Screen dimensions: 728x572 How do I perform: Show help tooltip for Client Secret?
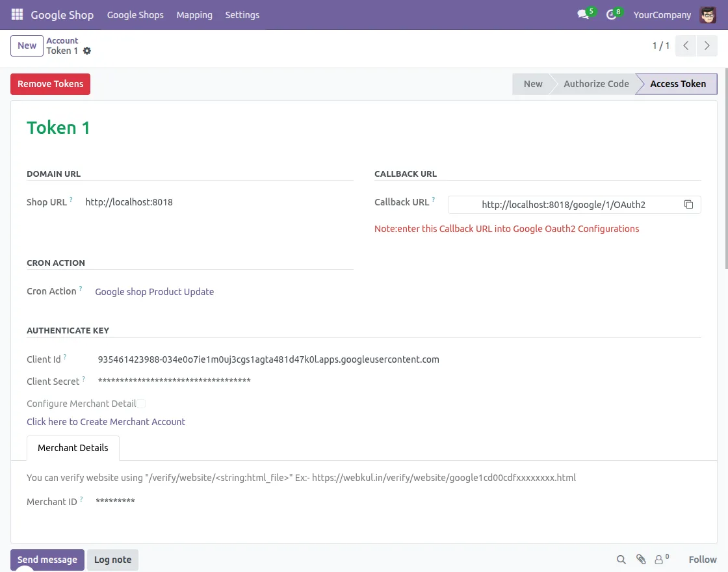(84, 379)
